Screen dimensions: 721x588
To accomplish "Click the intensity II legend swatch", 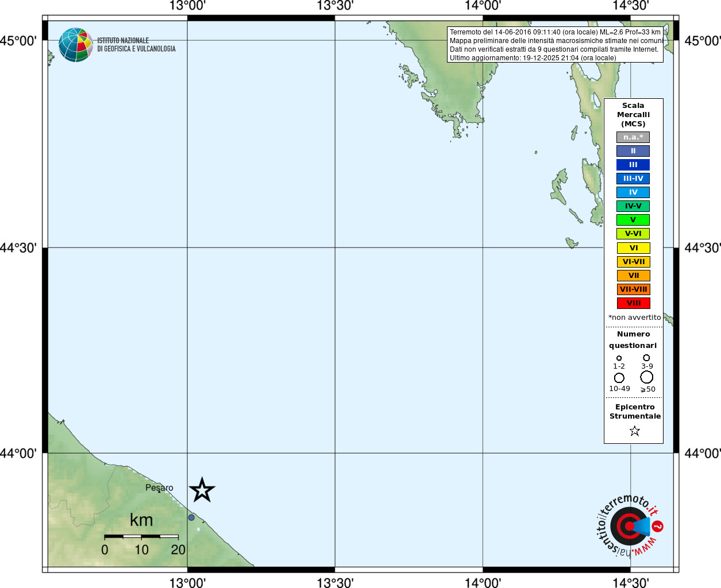I will click(633, 151).
